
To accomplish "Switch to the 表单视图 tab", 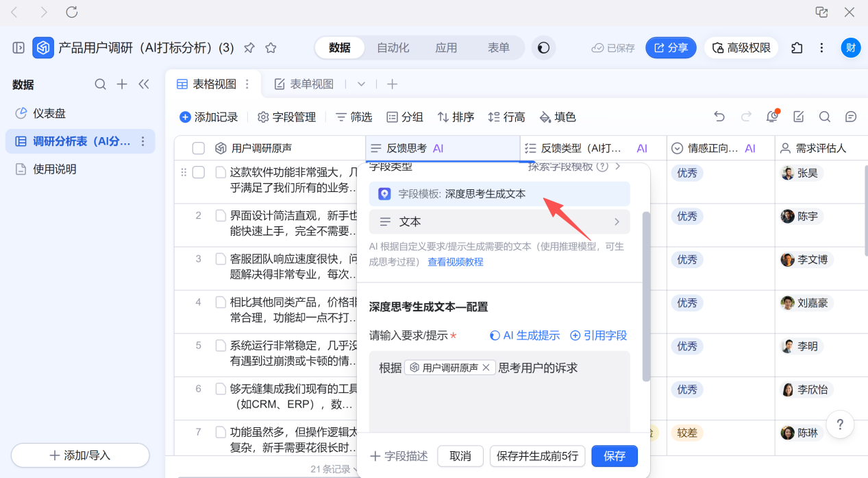I will pos(304,84).
